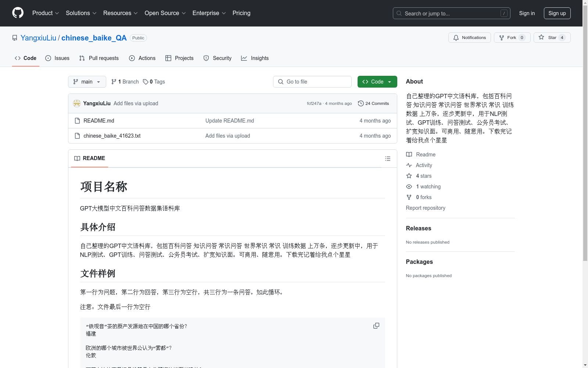Click the Notifications bell button
The width and height of the screenshot is (588, 368).
pyautogui.click(x=469, y=38)
